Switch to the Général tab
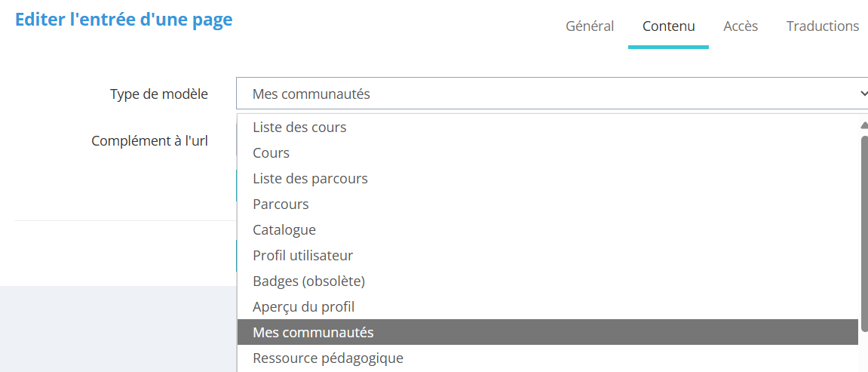Image resolution: width=868 pixels, height=372 pixels. (x=590, y=26)
